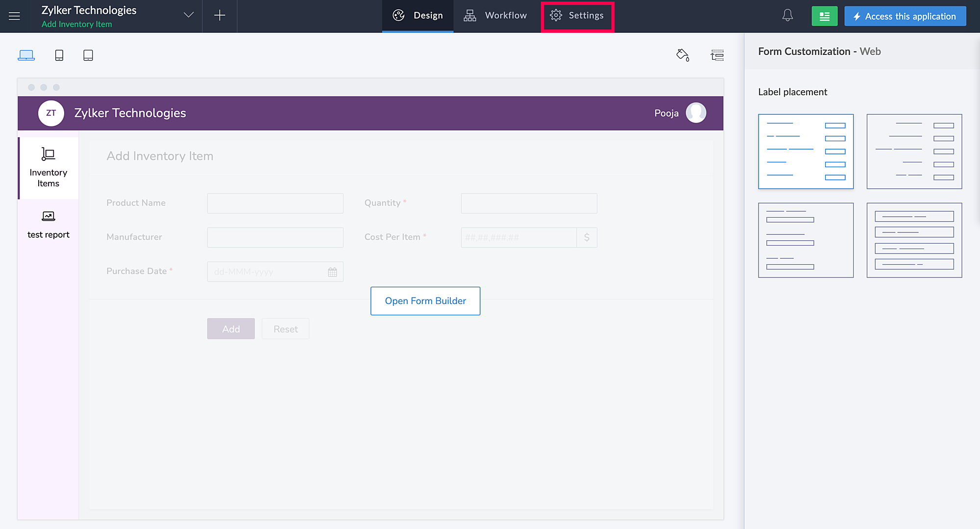Select the phone preview icon

point(59,55)
